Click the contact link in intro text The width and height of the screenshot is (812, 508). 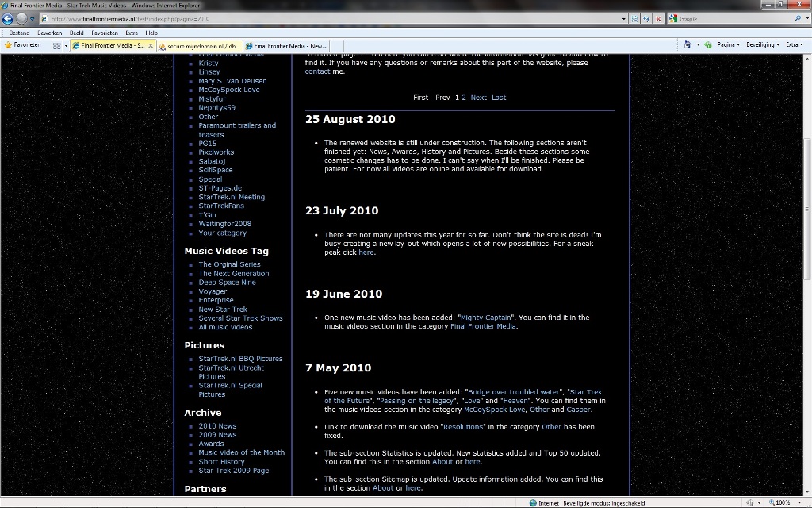(x=317, y=71)
